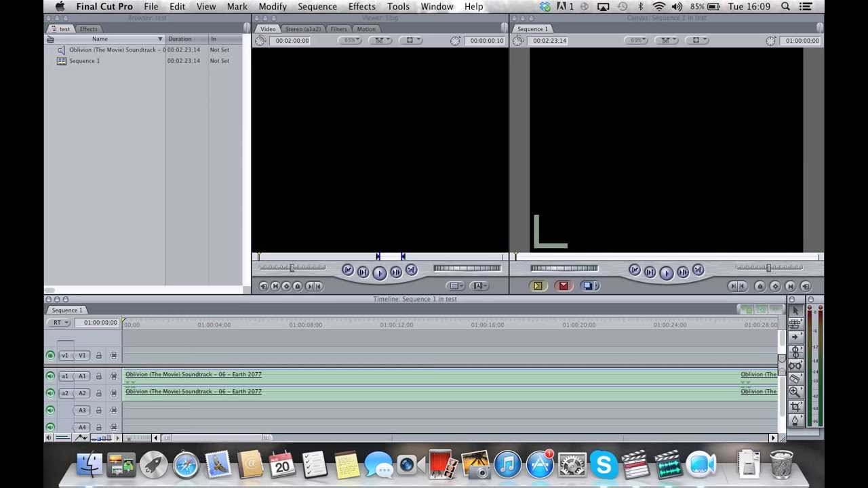The image size is (868, 488).
Task: Toggle V1 track visibility in the Timeline
Action: tap(50, 355)
